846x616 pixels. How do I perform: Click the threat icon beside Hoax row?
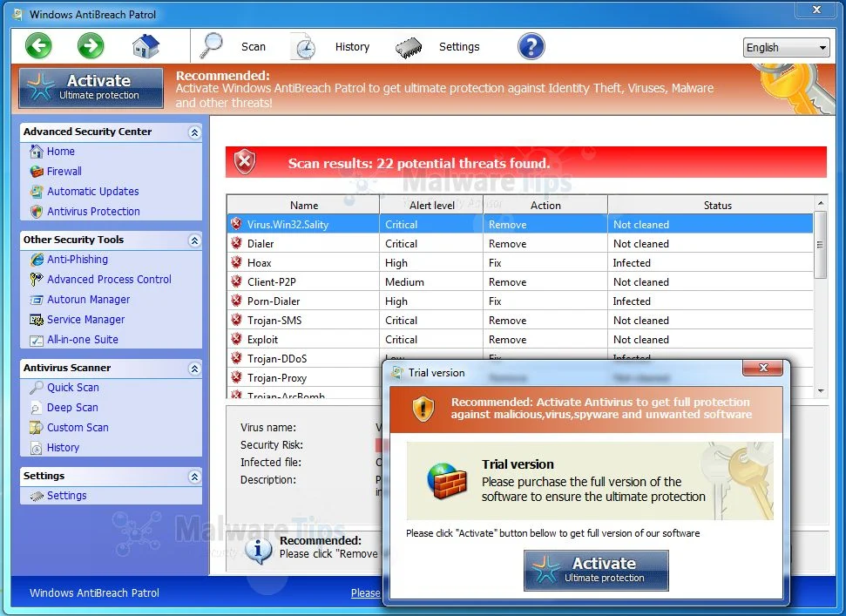point(236,262)
